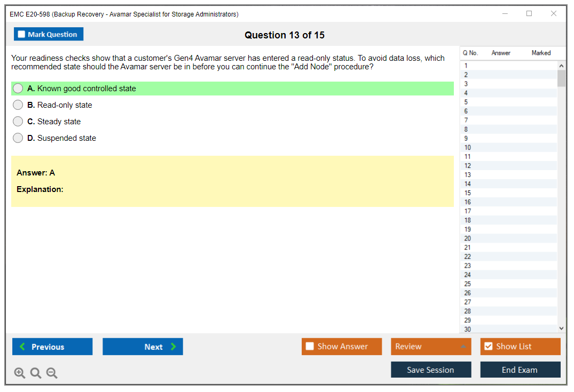Check the Mark Question checkbox
The image size is (574, 392).
tap(22, 35)
